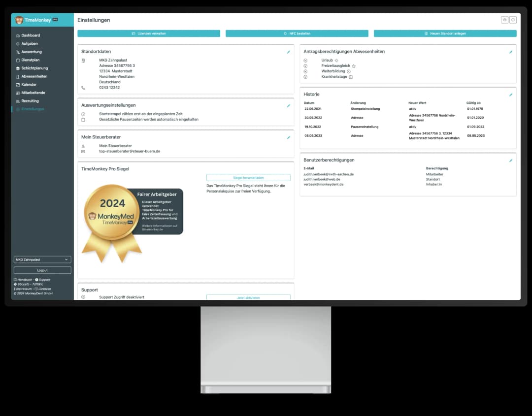The image size is (532, 416).
Task: Open Dienstplan from the sidebar
Action: click(30, 60)
